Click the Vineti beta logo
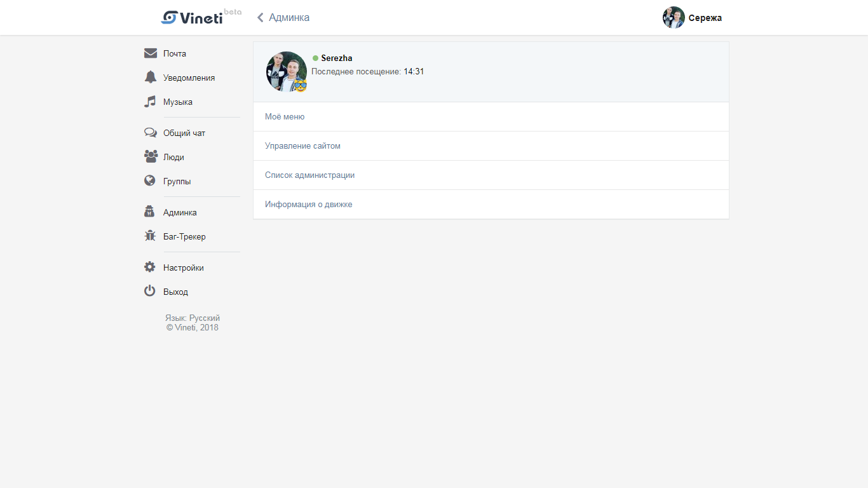Screen dimensions: 868x488 point(201,17)
